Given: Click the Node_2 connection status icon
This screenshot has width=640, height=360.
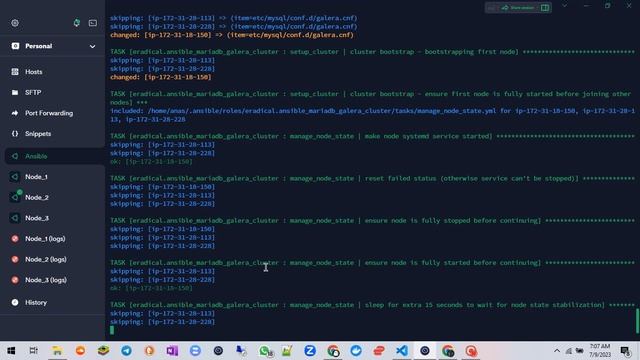Looking at the screenshot, I should pos(15,197).
